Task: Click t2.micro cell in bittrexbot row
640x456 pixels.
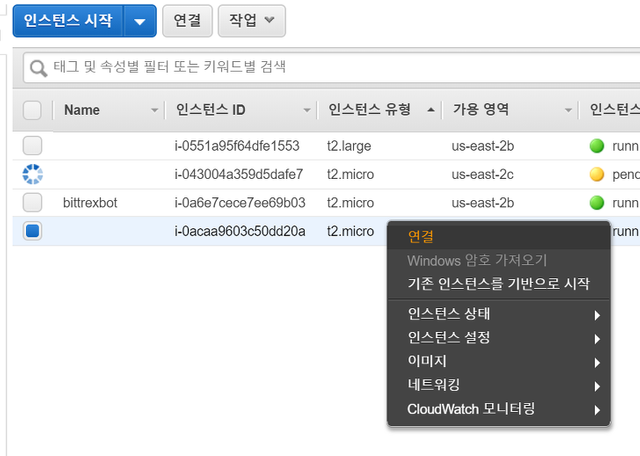Action: (351, 203)
